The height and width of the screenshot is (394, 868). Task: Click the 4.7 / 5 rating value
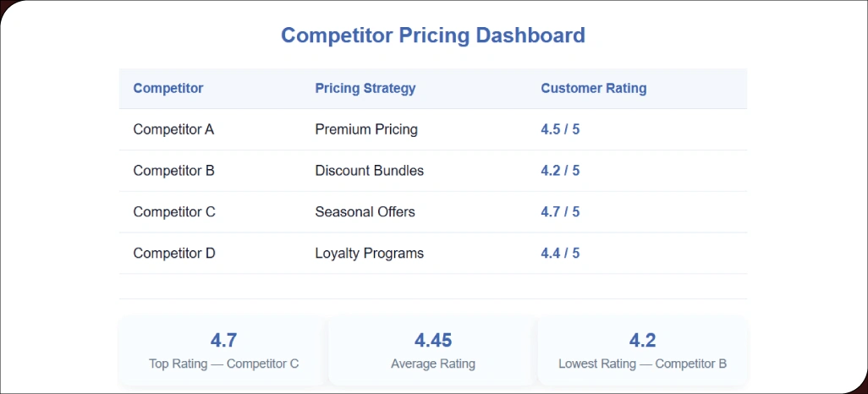click(x=560, y=211)
